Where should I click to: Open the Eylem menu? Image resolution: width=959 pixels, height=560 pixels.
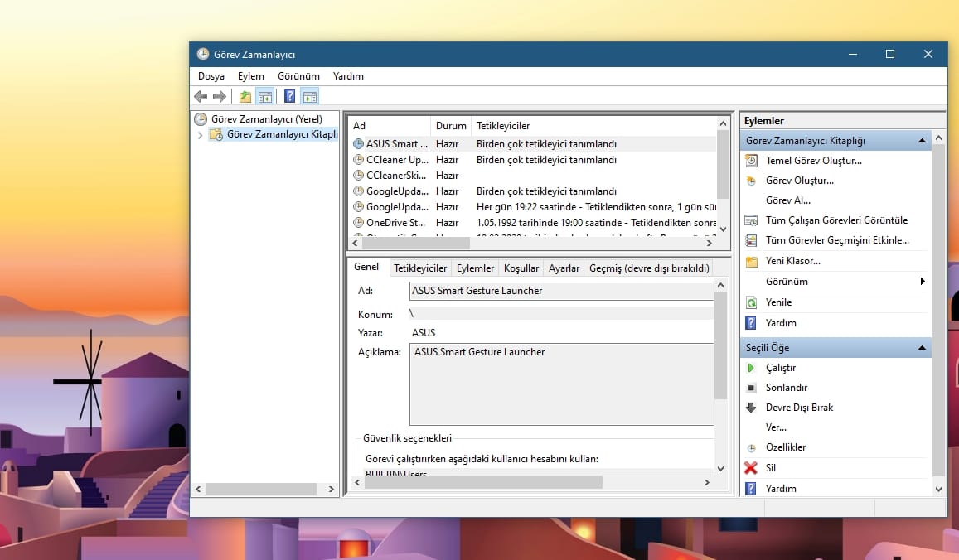(x=251, y=76)
